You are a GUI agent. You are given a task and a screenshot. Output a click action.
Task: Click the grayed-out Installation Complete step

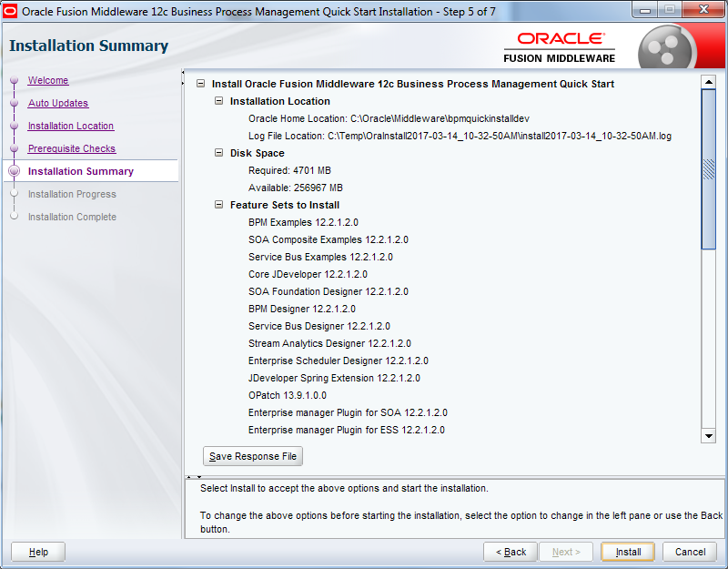[x=72, y=217]
